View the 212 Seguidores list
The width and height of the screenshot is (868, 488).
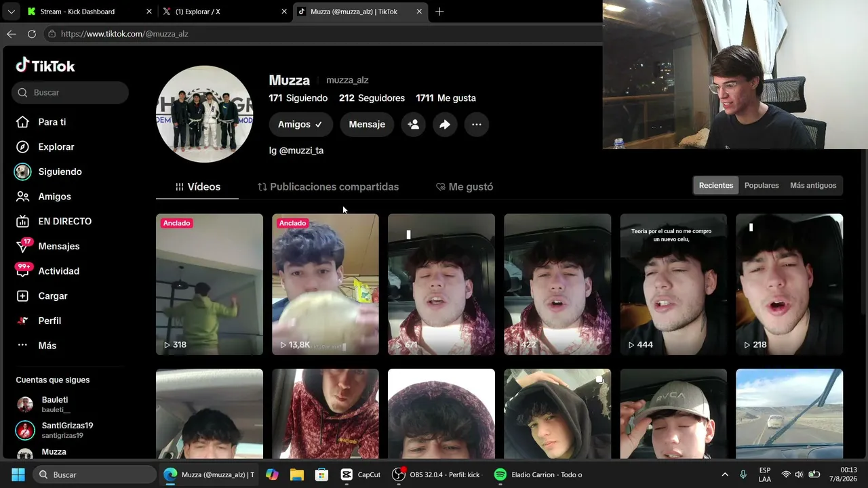[x=372, y=98]
